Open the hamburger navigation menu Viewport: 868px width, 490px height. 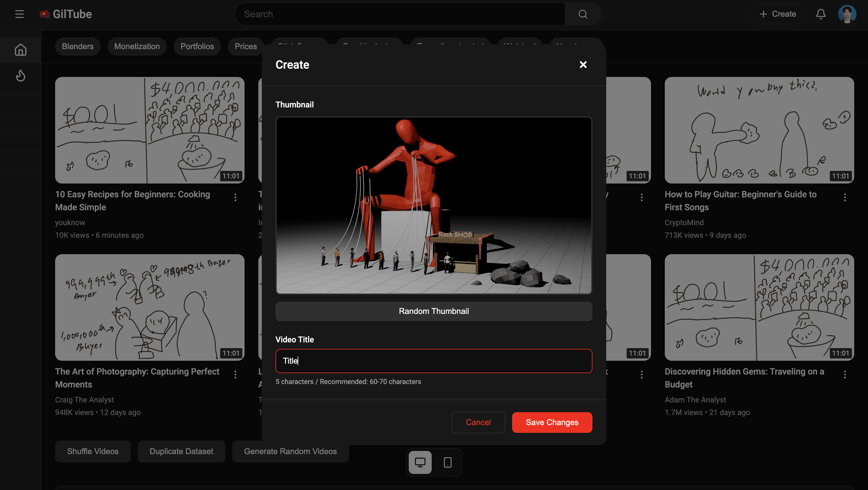pyautogui.click(x=19, y=14)
